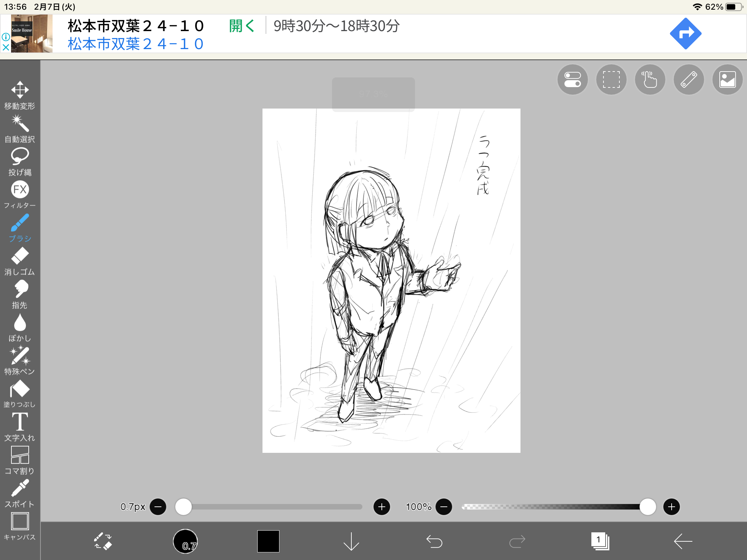The height and width of the screenshot is (560, 747).
Task: Open the FX フィルター filter tool
Action: tap(20, 194)
